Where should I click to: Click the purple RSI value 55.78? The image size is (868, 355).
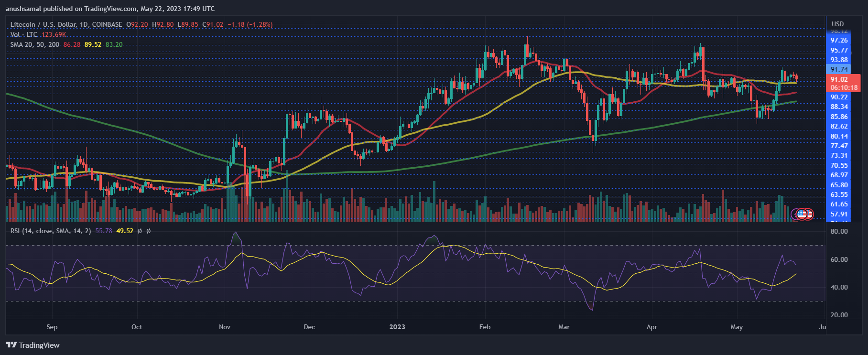coord(104,231)
